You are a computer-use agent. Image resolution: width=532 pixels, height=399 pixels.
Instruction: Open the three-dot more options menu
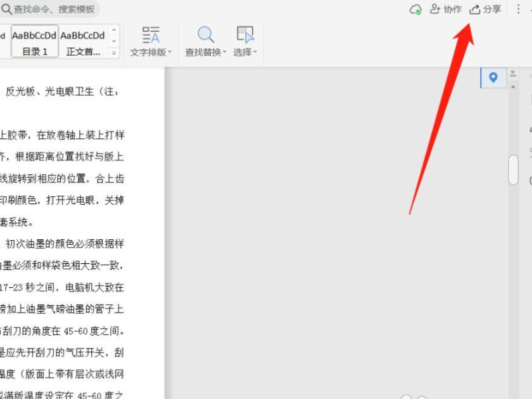(518, 9)
